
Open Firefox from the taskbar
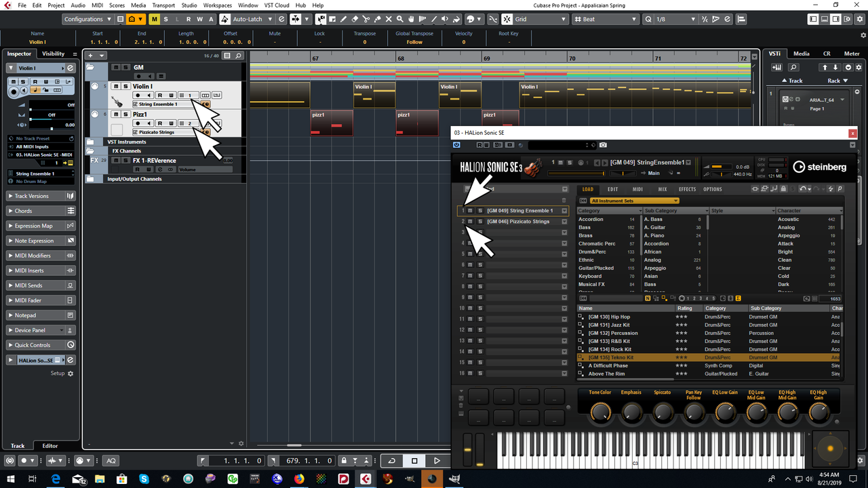[x=299, y=479]
